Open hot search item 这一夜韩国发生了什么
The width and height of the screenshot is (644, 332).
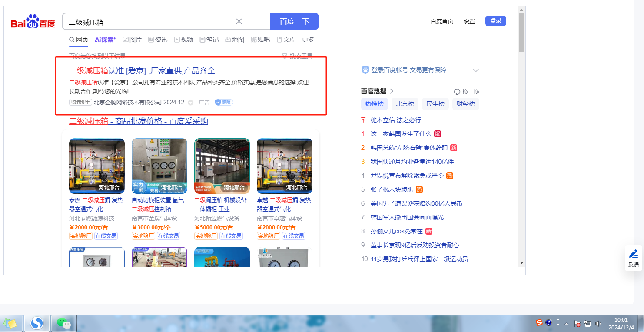coord(401,134)
